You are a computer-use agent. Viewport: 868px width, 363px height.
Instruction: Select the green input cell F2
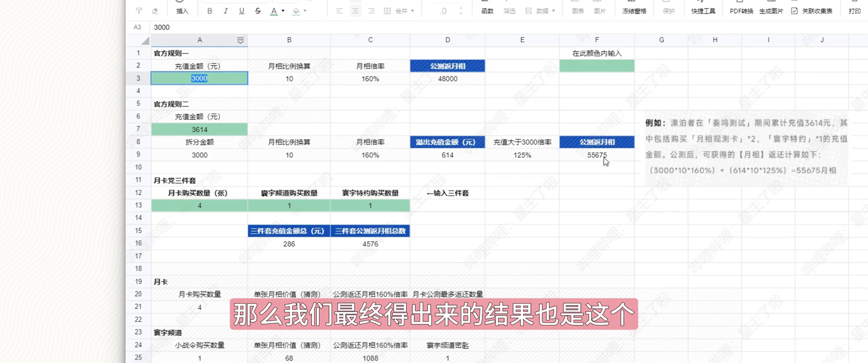point(597,66)
